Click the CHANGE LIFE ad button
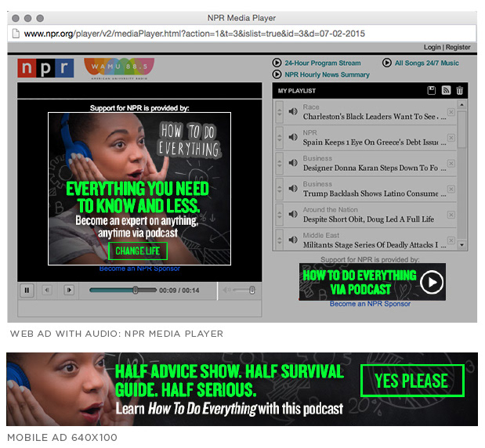The image size is (485, 448). pyautogui.click(x=138, y=251)
